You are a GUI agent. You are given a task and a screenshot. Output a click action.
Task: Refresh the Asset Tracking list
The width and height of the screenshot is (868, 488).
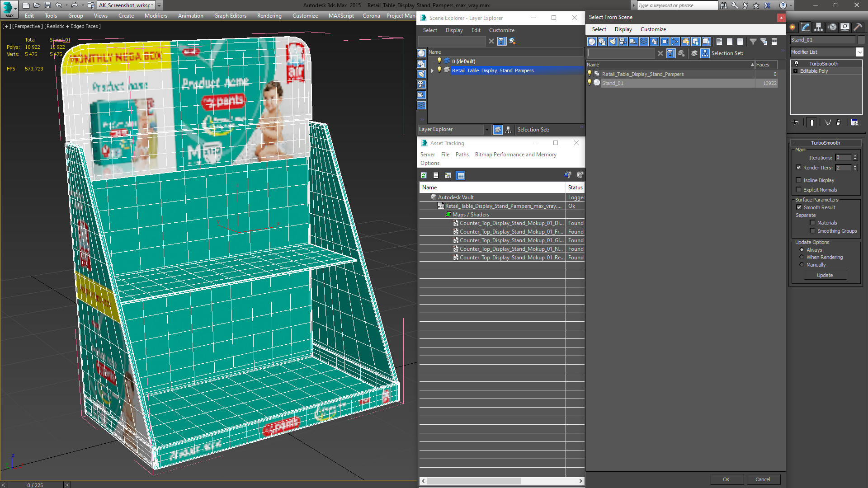coord(424,175)
